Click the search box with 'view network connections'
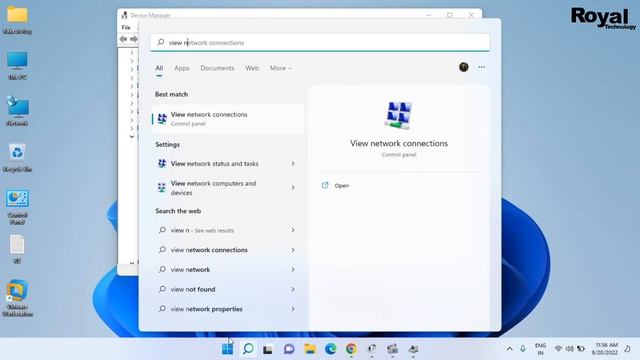The height and width of the screenshot is (360, 640). click(x=320, y=42)
